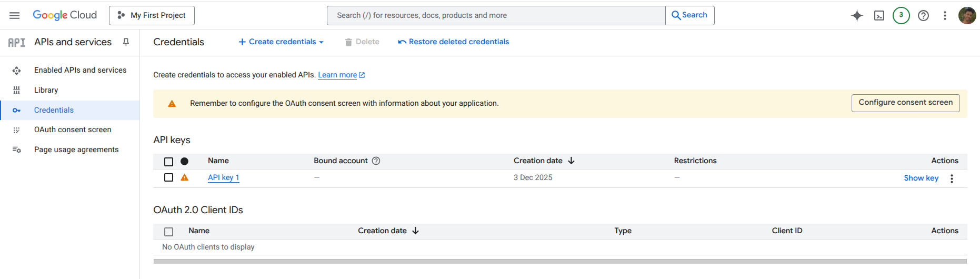Select all OAuth clients header checkbox

pos(168,232)
